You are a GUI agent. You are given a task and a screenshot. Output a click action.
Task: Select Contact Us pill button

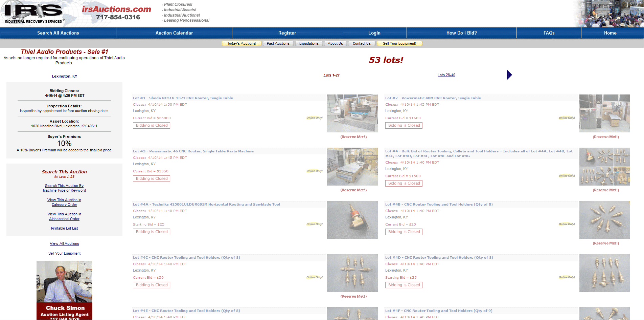362,43
